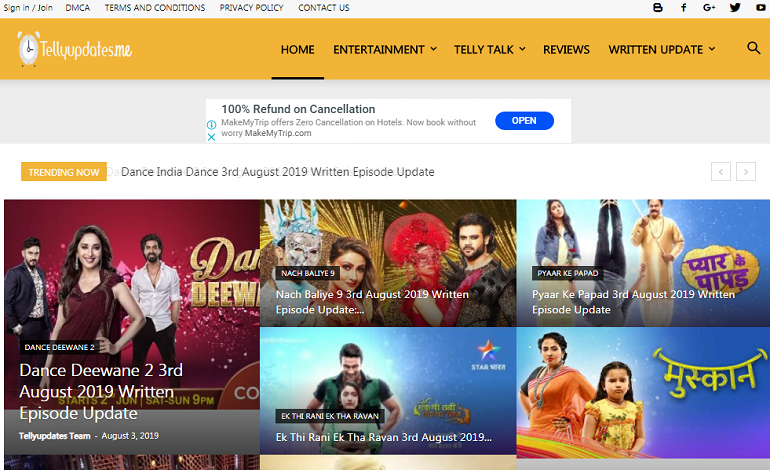Click the August 3, 2019 date text

[130, 436]
